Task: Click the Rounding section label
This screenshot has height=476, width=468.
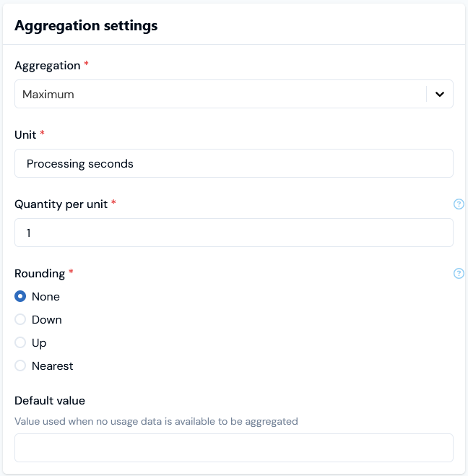Action: click(40, 274)
